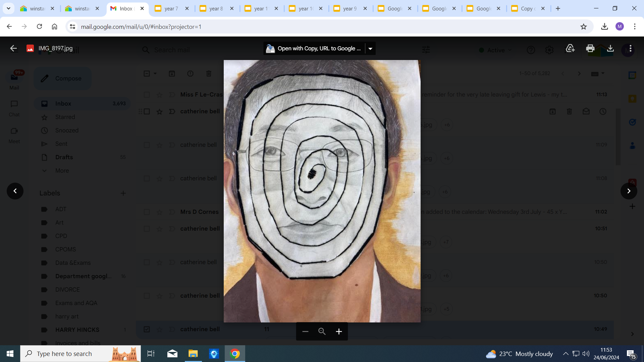Switch to the Copy tab
This screenshot has height=362, width=644.
click(x=528, y=8)
